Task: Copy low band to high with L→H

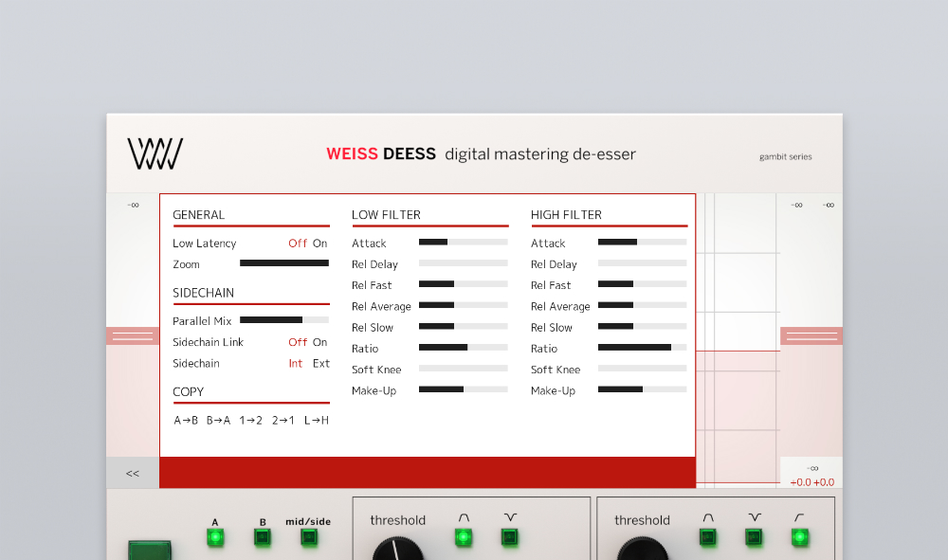Action: point(317,420)
